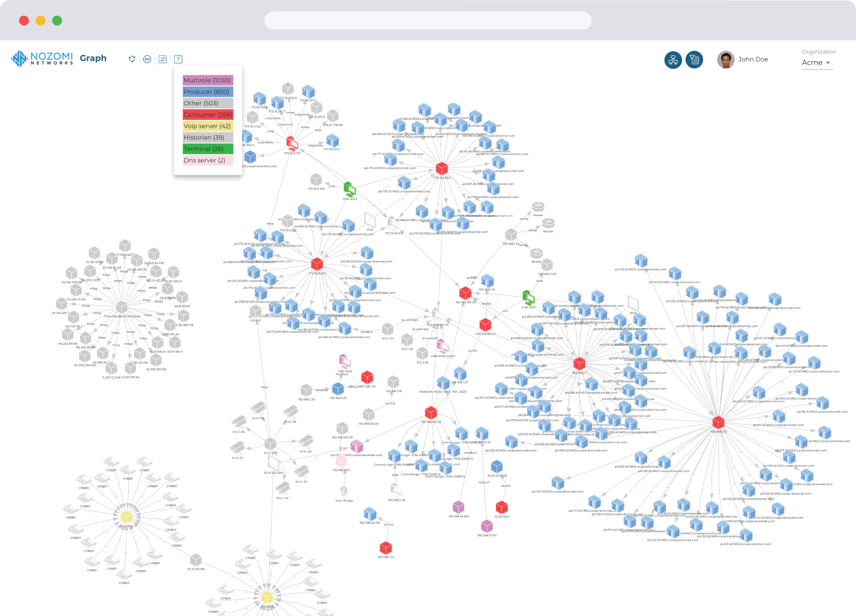Click John Doe's profile avatar
The height and width of the screenshot is (616, 856).
(x=725, y=60)
